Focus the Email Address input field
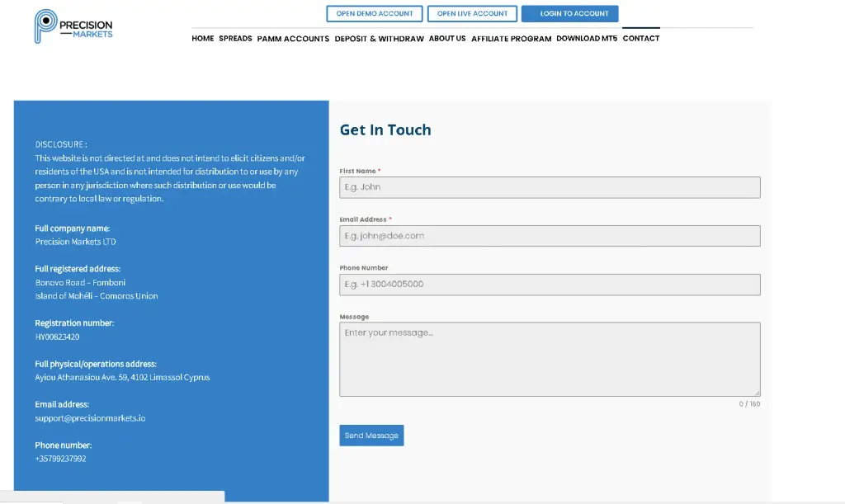The width and height of the screenshot is (845, 504). [x=550, y=236]
